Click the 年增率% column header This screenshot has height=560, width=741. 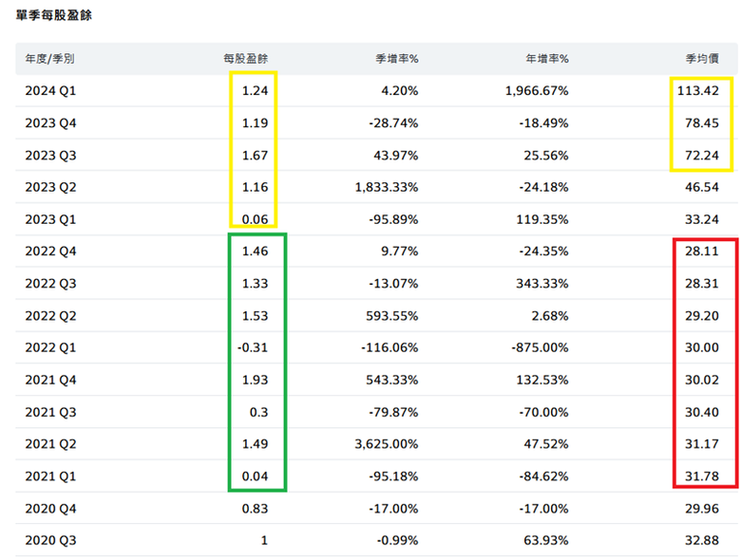[547, 59]
